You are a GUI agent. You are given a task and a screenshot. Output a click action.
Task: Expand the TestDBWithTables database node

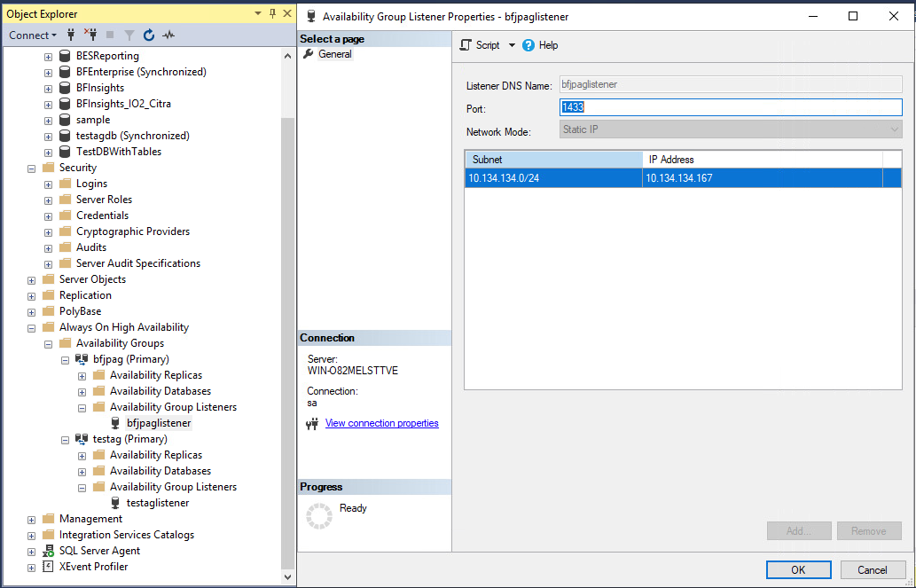pyautogui.click(x=49, y=153)
